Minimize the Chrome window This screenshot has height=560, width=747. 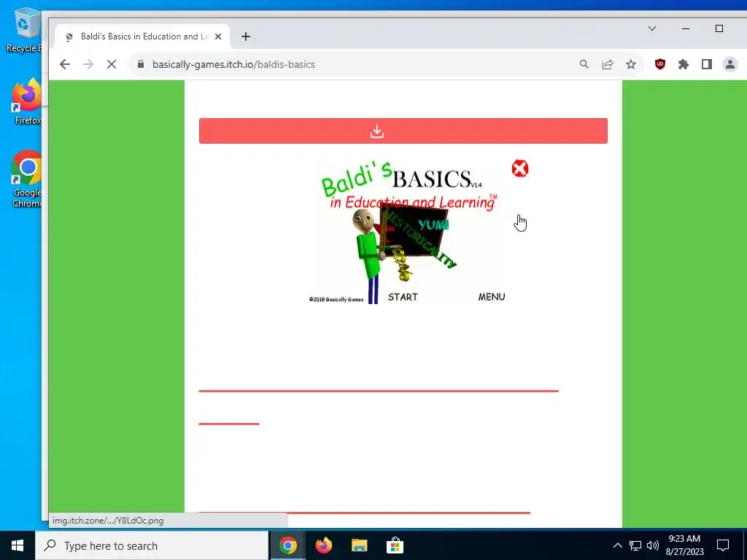coord(686,28)
